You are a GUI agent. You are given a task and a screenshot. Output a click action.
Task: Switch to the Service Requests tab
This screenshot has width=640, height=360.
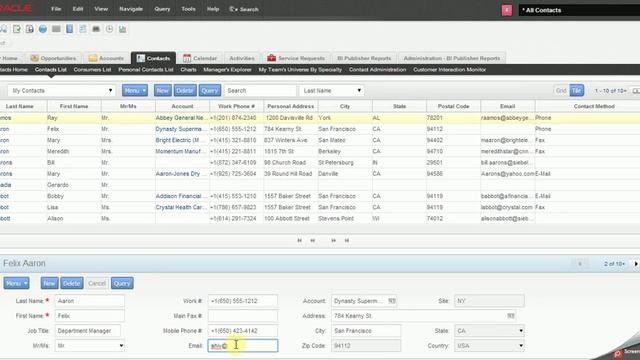(296, 58)
